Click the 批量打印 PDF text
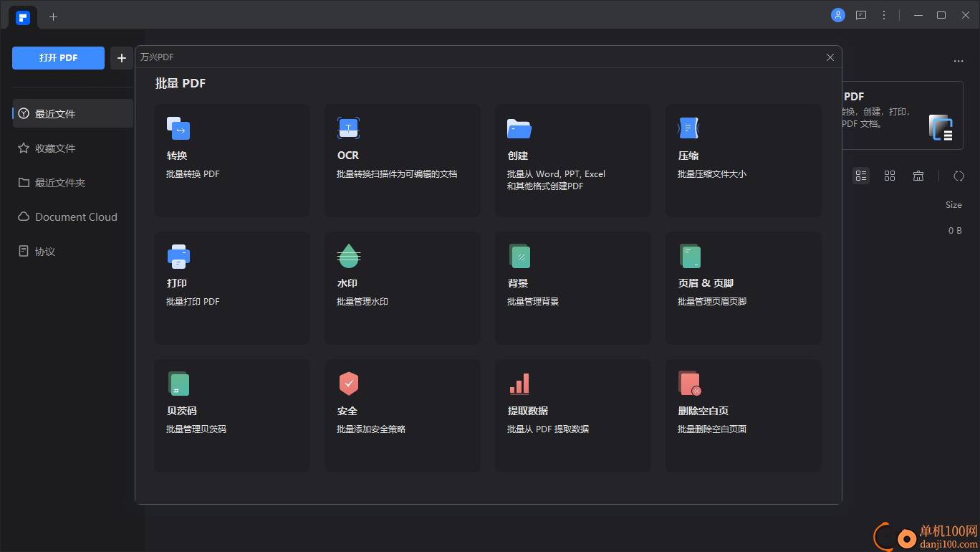The width and height of the screenshot is (980, 552). [193, 302]
